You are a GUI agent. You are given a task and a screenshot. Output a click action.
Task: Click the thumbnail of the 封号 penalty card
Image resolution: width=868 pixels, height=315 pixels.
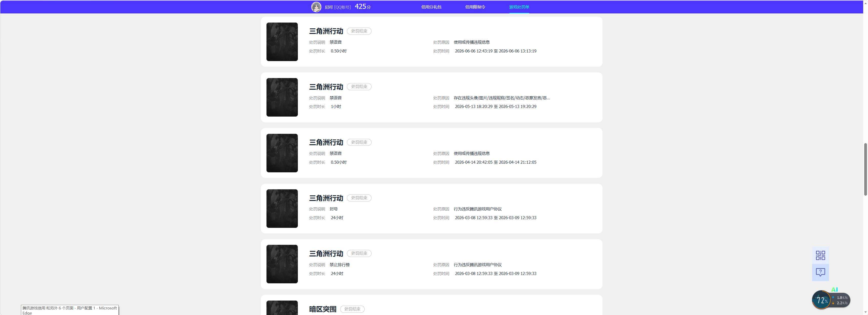[282, 208]
